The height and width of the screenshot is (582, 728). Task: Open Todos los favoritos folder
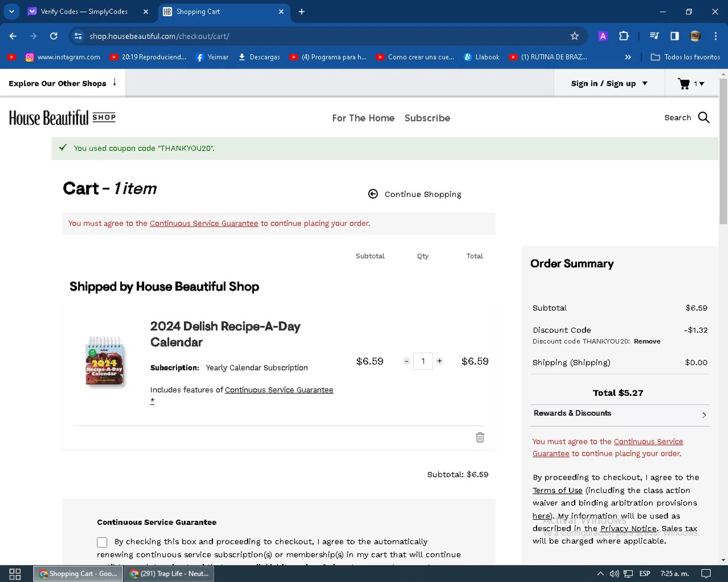(x=685, y=57)
